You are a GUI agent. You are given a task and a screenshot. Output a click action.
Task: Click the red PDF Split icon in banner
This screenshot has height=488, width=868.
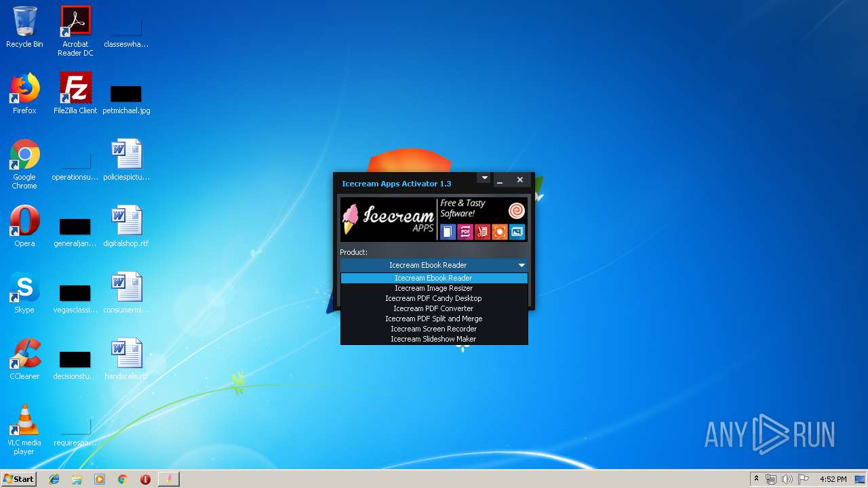coord(482,232)
